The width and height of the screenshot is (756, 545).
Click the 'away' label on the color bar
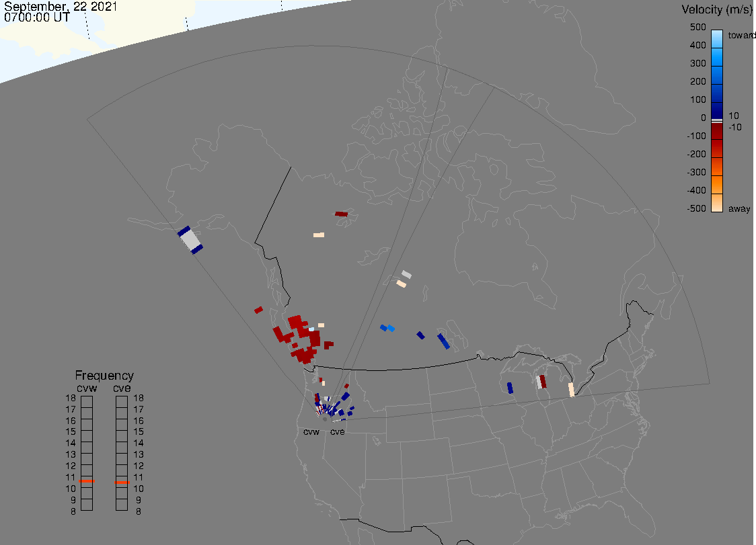739,208
